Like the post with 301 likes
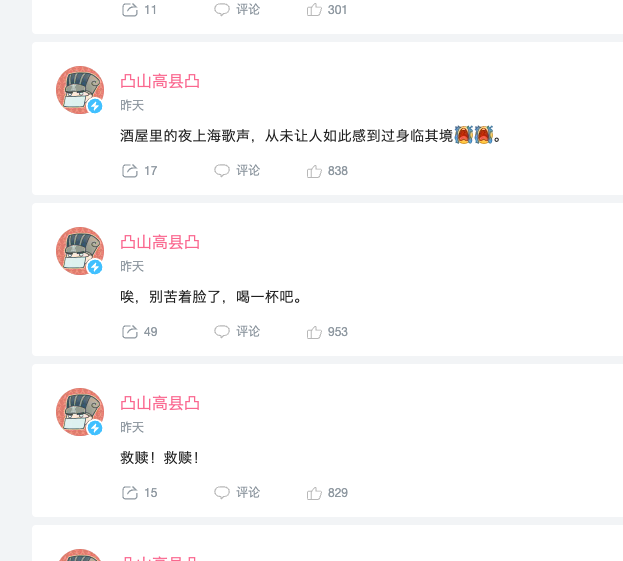Image resolution: width=623 pixels, height=561 pixels. point(314,10)
